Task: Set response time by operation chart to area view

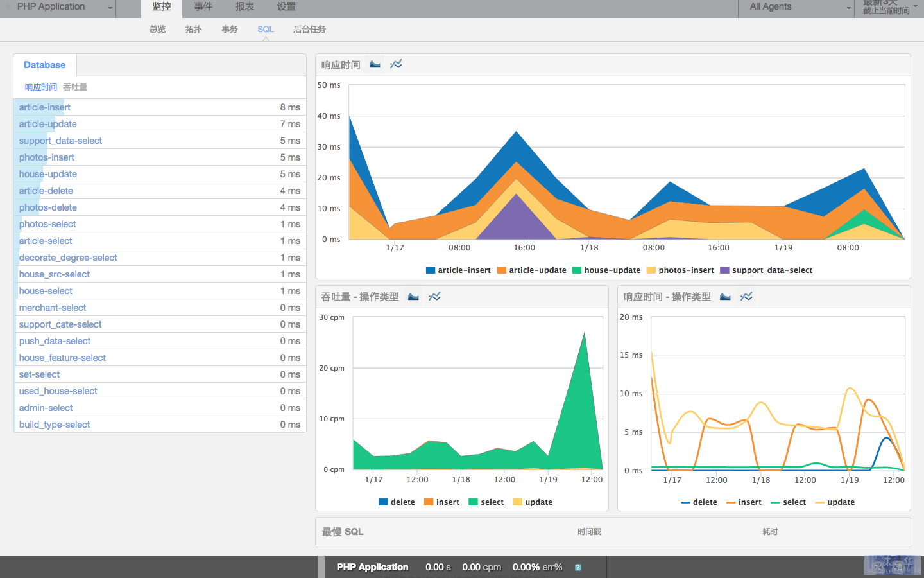Action: (725, 297)
